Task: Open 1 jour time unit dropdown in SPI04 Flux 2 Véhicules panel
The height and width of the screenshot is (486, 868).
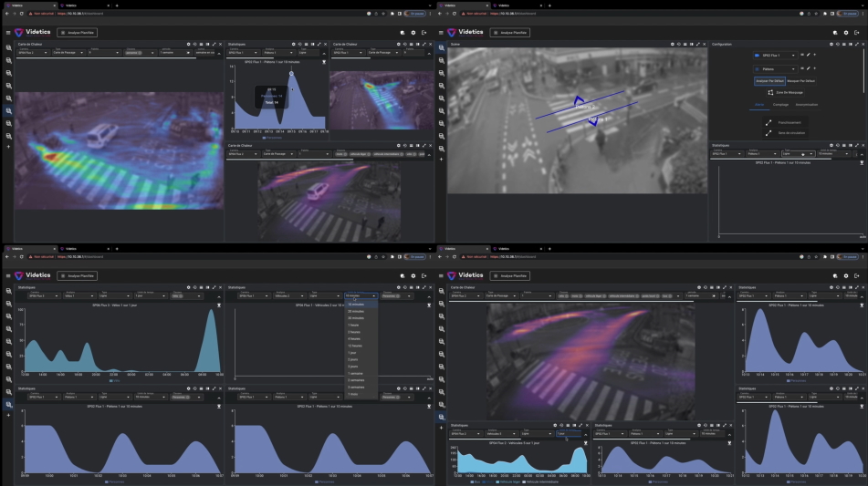Action: (569, 433)
